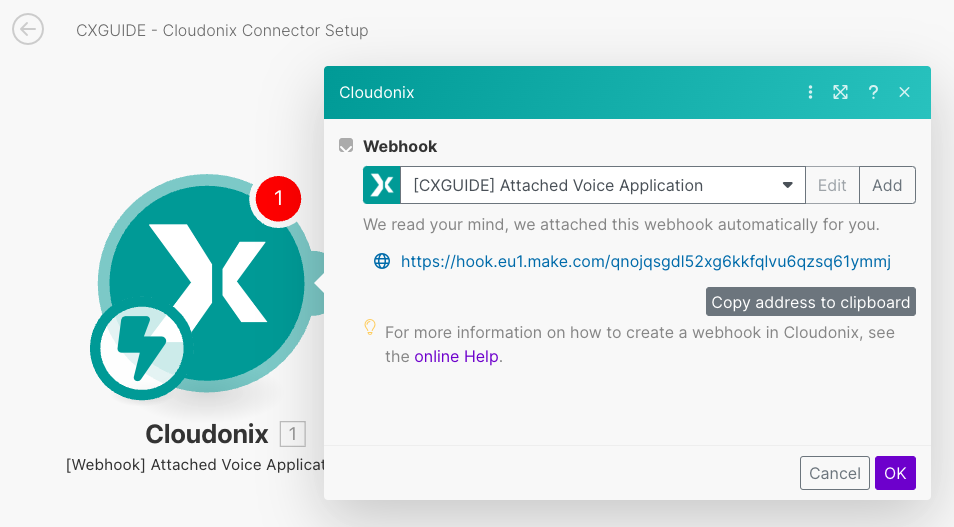The width and height of the screenshot is (954, 527).
Task: Click the lightbulb hint icon
Action: click(x=370, y=328)
